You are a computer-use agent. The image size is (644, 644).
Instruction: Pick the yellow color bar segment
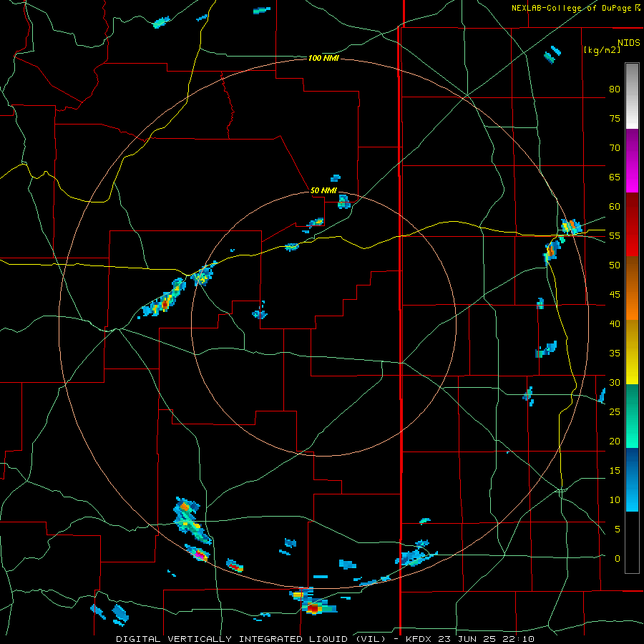tap(632, 352)
